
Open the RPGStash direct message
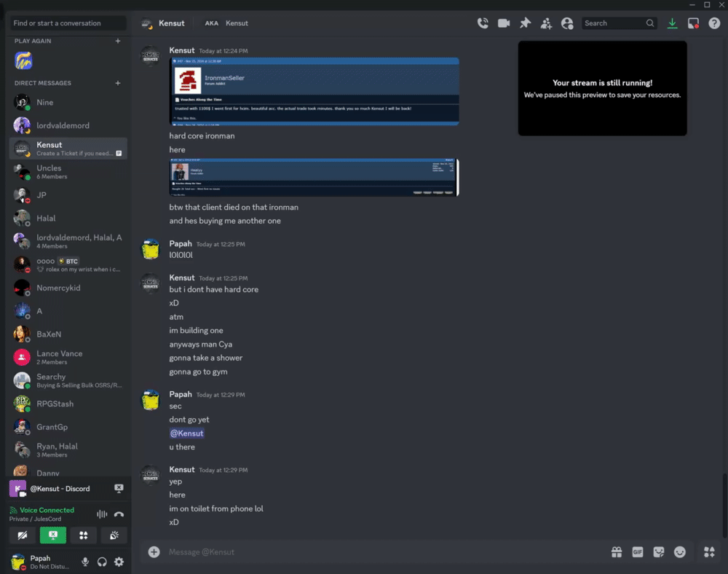click(68, 404)
